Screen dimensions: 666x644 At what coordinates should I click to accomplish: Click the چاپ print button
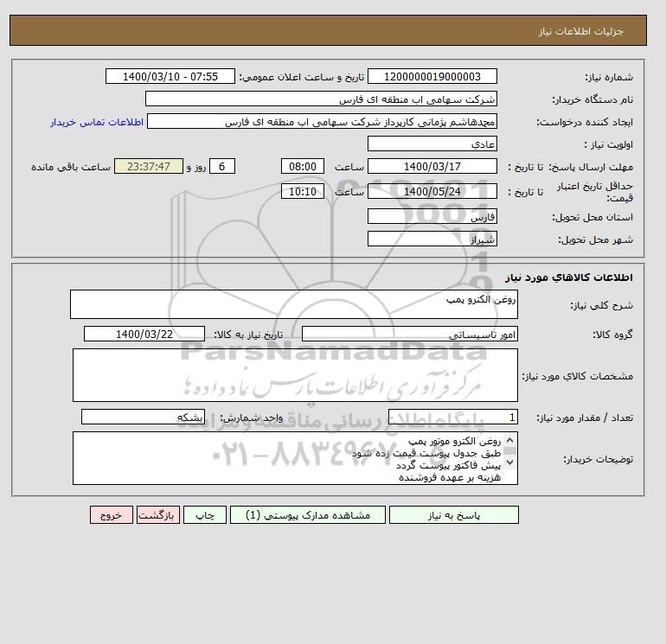point(205,515)
